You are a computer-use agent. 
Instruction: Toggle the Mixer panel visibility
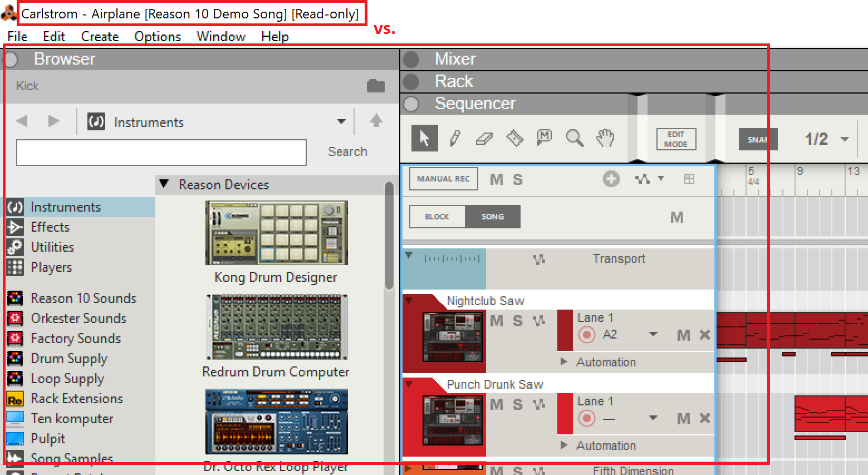pyautogui.click(x=411, y=59)
